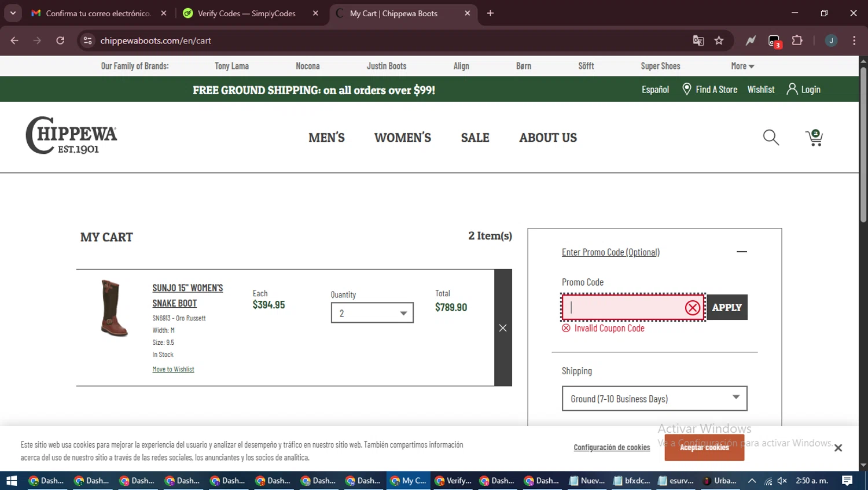Open the WOMEN'S menu
The height and width of the screenshot is (490, 868).
403,138
